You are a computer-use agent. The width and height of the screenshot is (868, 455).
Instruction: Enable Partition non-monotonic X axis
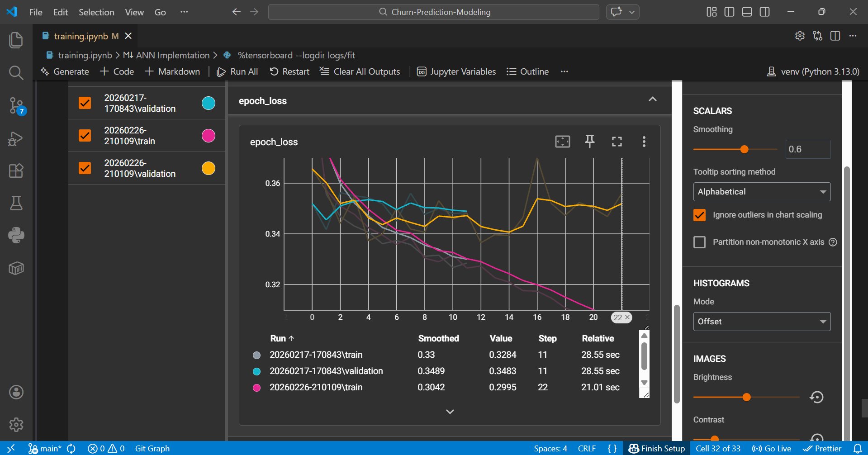coord(699,242)
